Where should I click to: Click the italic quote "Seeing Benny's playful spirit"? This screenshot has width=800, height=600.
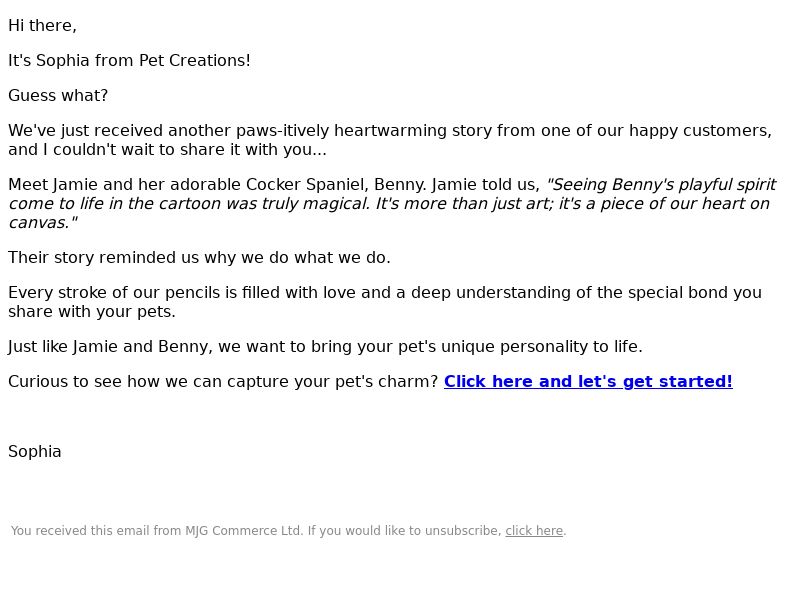[661, 185]
